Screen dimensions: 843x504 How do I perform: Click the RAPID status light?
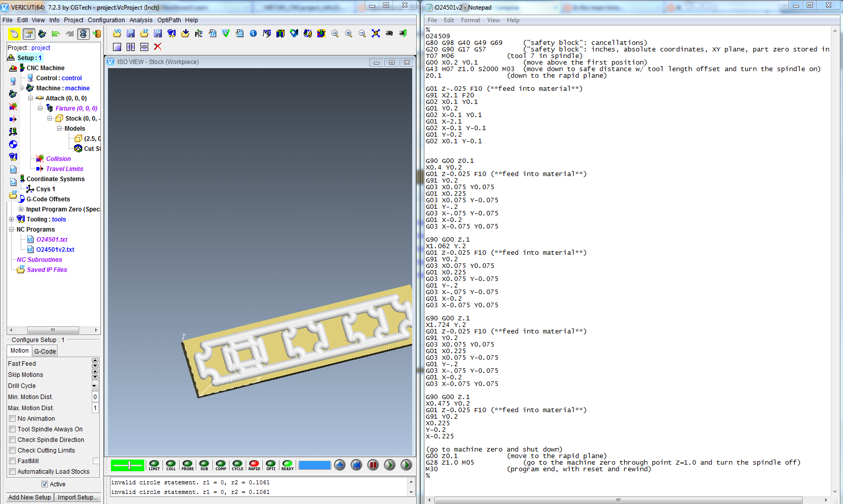tap(254, 465)
